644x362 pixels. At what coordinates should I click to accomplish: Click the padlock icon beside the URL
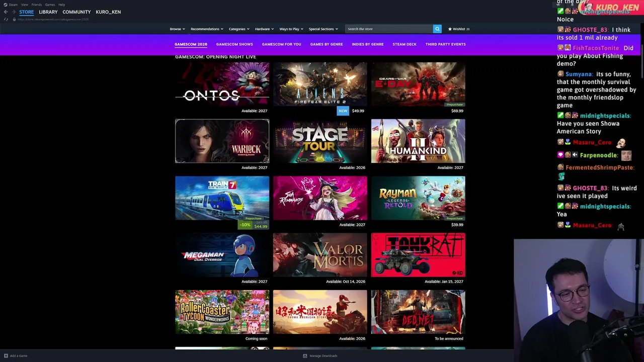pos(14,19)
